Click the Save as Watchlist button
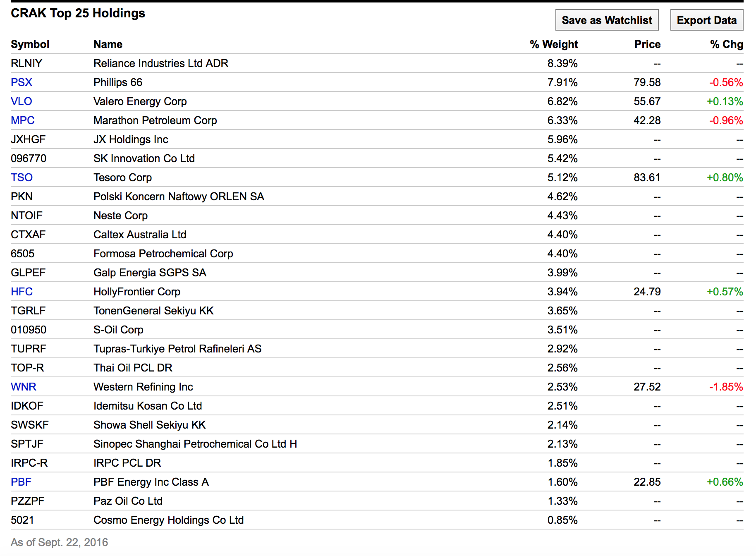 click(607, 20)
